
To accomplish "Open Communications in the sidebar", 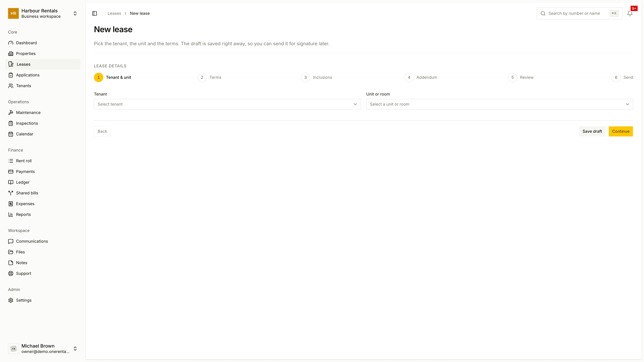I will [x=43, y=241].
